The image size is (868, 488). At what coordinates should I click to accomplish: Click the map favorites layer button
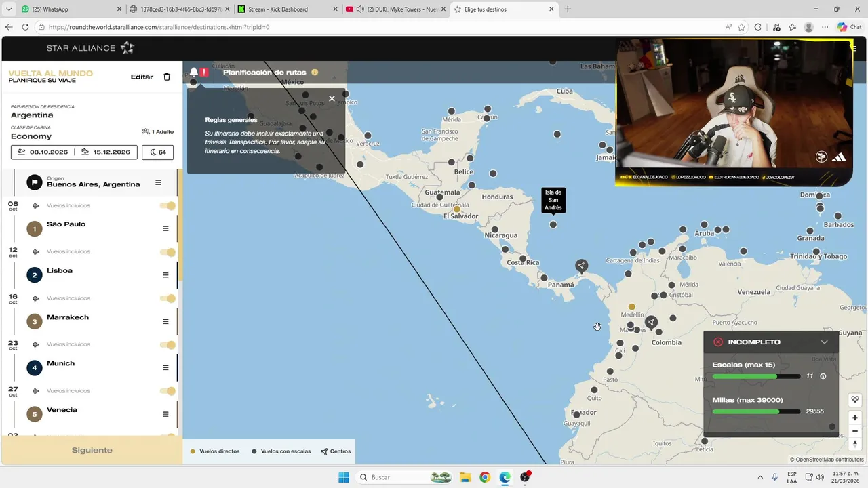tap(855, 400)
